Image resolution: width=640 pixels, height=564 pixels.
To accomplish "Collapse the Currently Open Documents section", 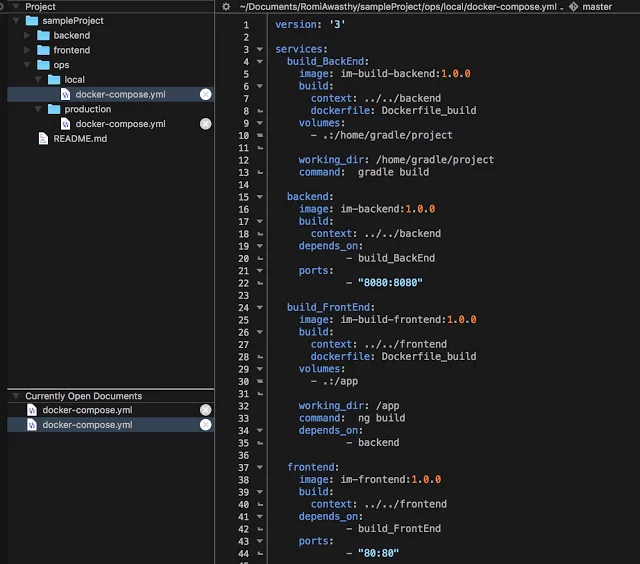I will tap(14, 396).
